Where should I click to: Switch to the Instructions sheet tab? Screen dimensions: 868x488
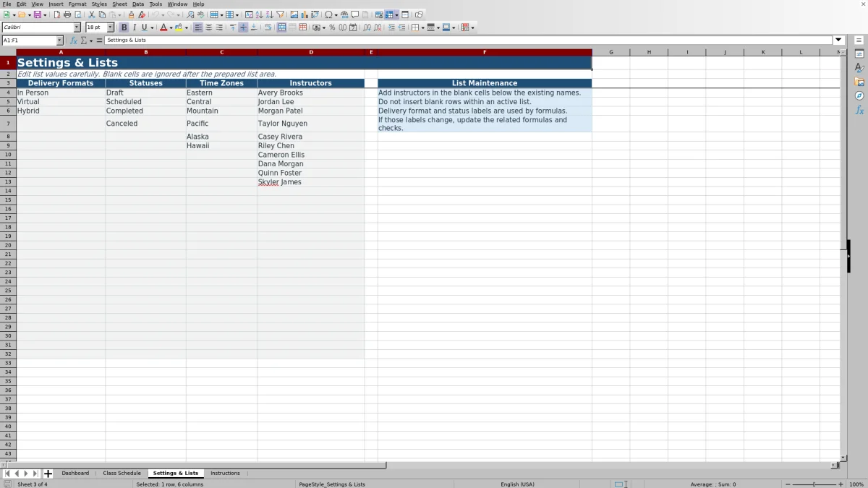tap(225, 474)
